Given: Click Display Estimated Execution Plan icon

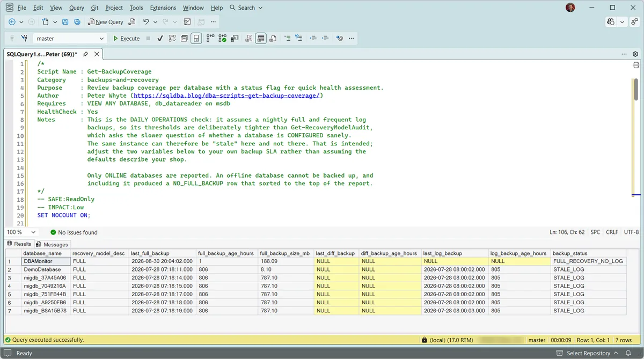Looking at the screenshot, I should pyautogui.click(x=172, y=39).
